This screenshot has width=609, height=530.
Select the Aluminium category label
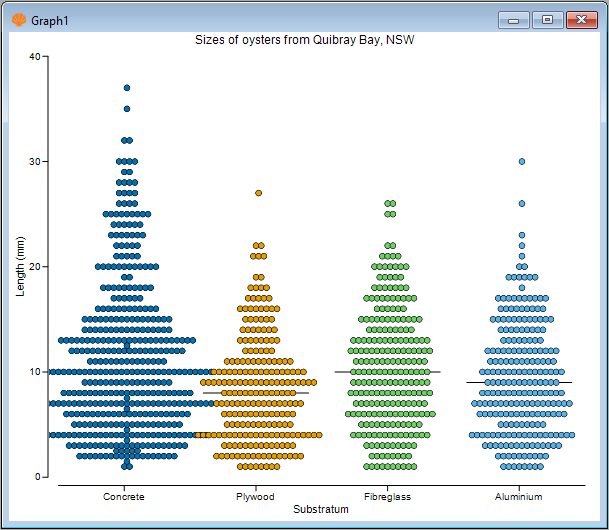pyautogui.click(x=519, y=496)
